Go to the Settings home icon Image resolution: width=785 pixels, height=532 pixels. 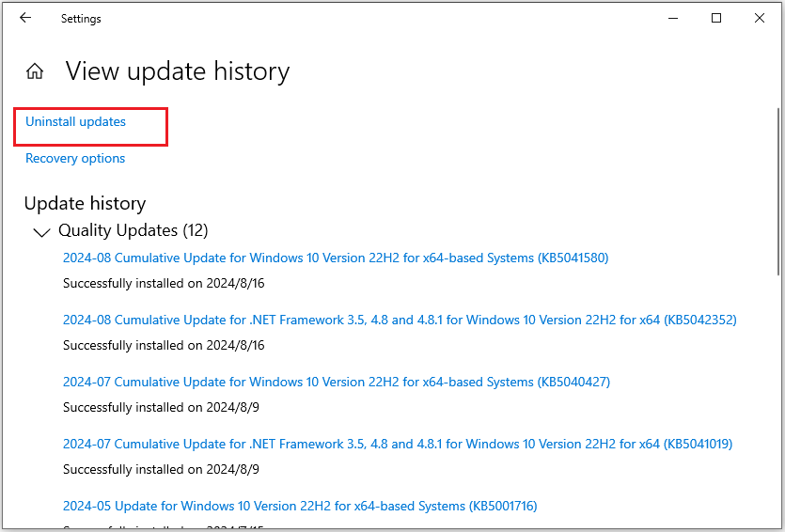[35, 71]
